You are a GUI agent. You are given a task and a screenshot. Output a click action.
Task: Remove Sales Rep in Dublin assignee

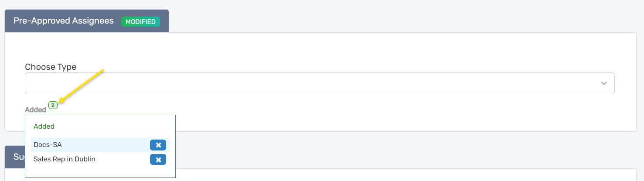click(158, 160)
